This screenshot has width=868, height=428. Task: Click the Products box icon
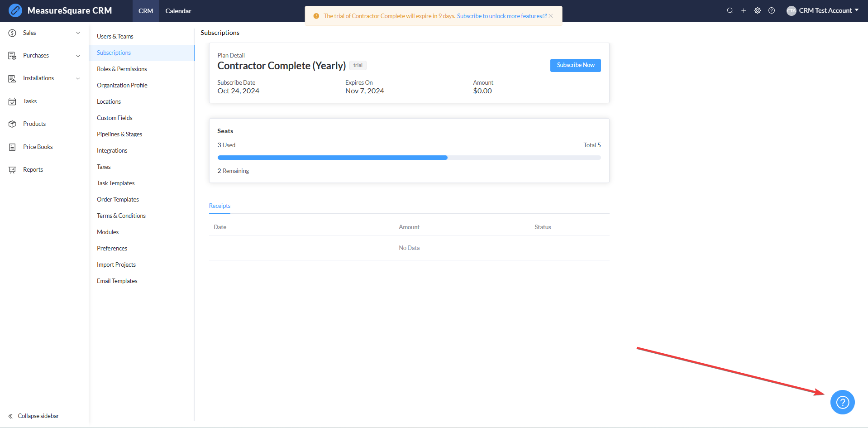click(x=12, y=124)
